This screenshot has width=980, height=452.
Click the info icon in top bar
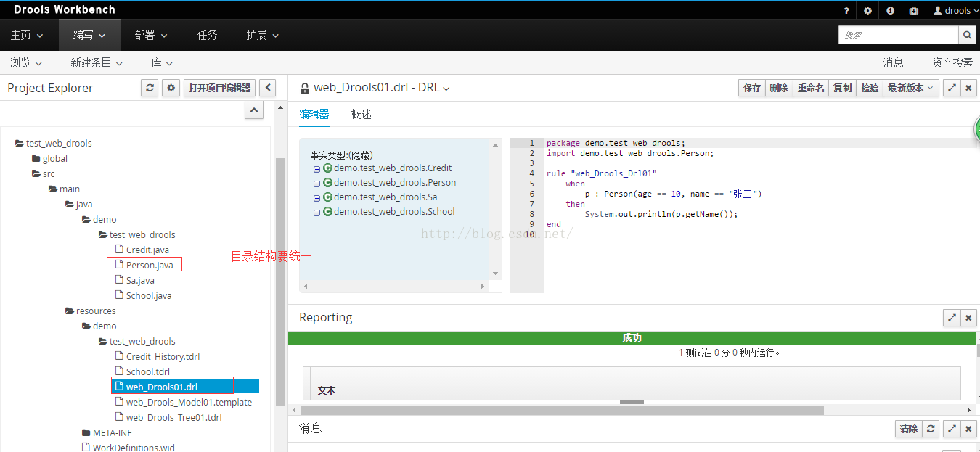[891, 10]
